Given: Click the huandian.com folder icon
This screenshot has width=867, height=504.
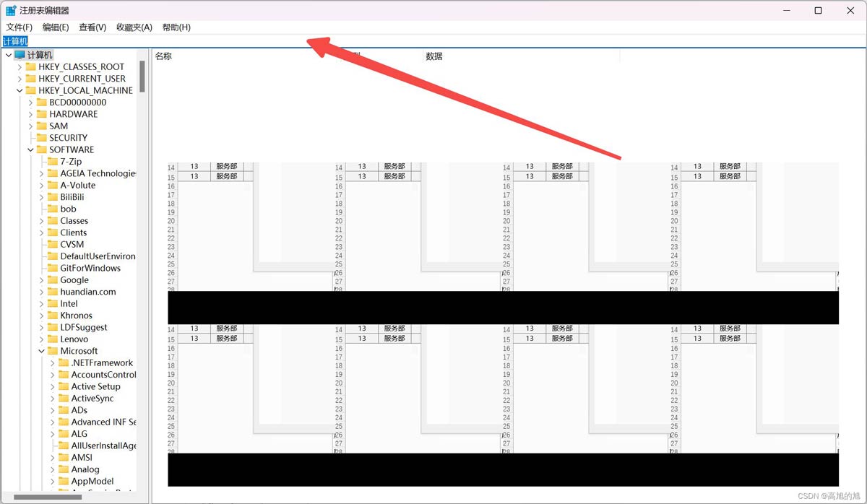Looking at the screenshot, I should (x=53, y=292).
